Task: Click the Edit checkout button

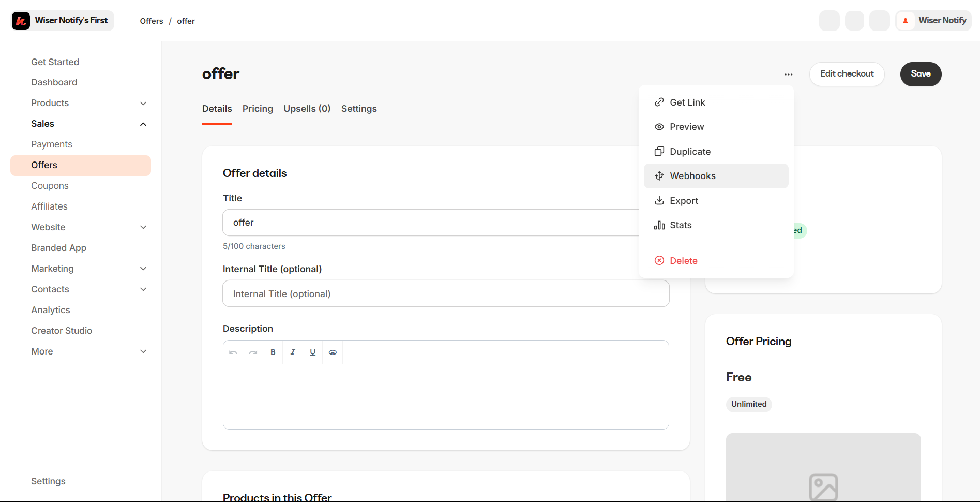Action: [847, 74]
